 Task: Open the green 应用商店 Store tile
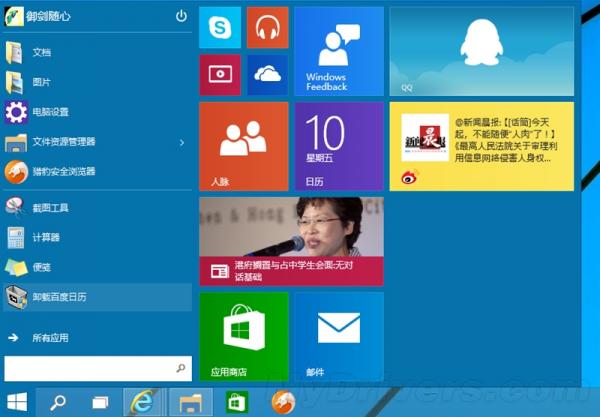tap(243, 336)
